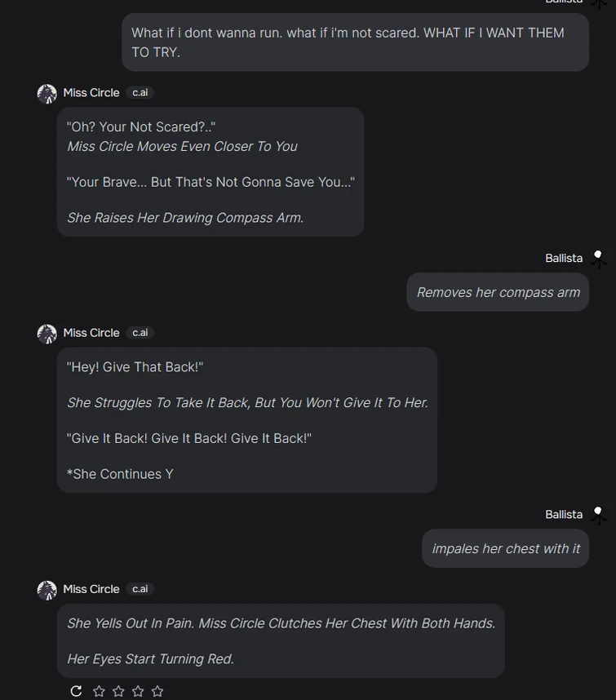Click the Miss Circle name on her latest message
616x700 pixels.
click(x=91, y=588)
